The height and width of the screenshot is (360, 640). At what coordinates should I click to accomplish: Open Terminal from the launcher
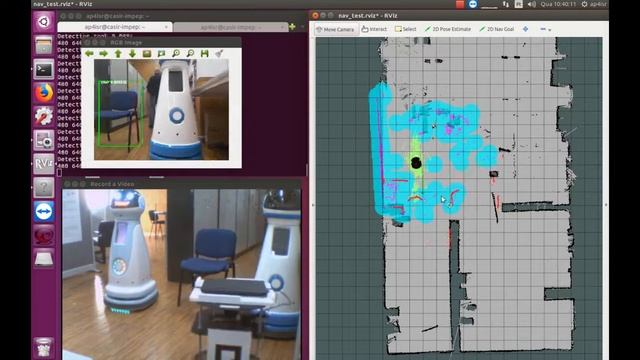point(44,69)
